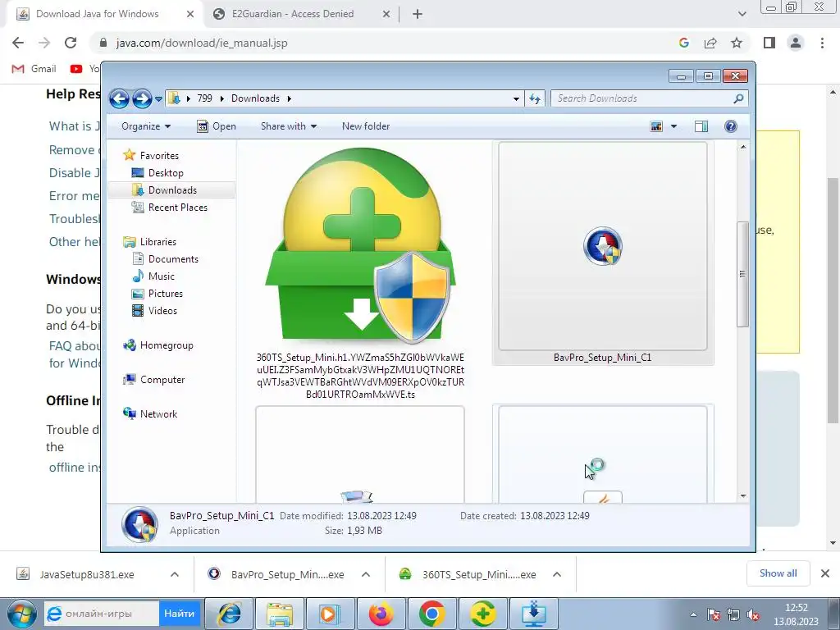840x630 pixels.
Task: Reload the page in Chrome
Action: tap(71, 43)
